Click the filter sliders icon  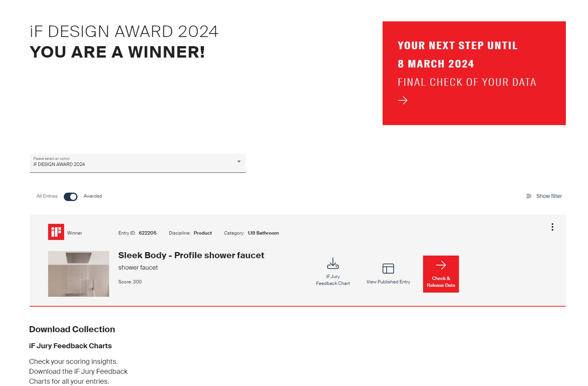click(x=528, y=196)
